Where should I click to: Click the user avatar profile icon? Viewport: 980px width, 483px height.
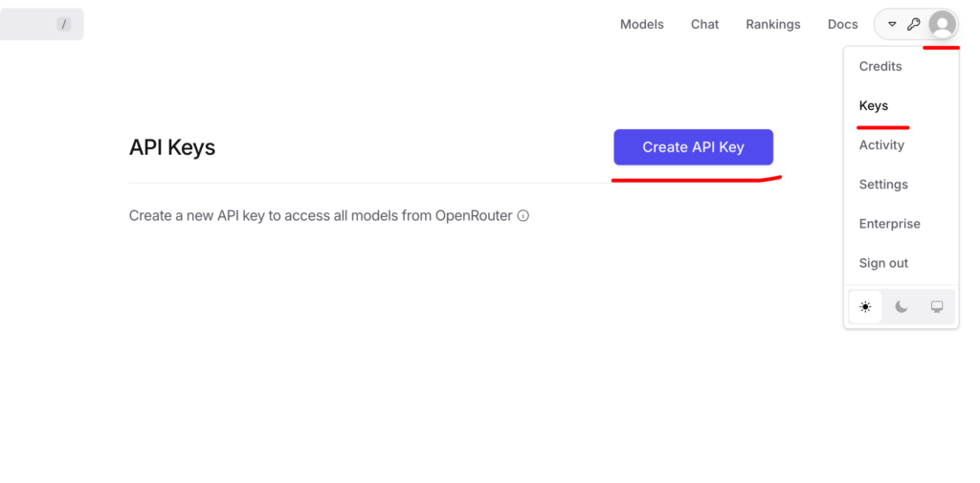click(x=942, y=24)
